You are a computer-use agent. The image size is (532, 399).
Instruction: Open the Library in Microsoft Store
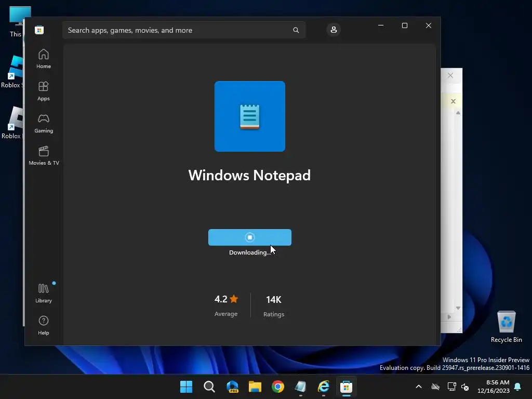[x=44, y=293]
